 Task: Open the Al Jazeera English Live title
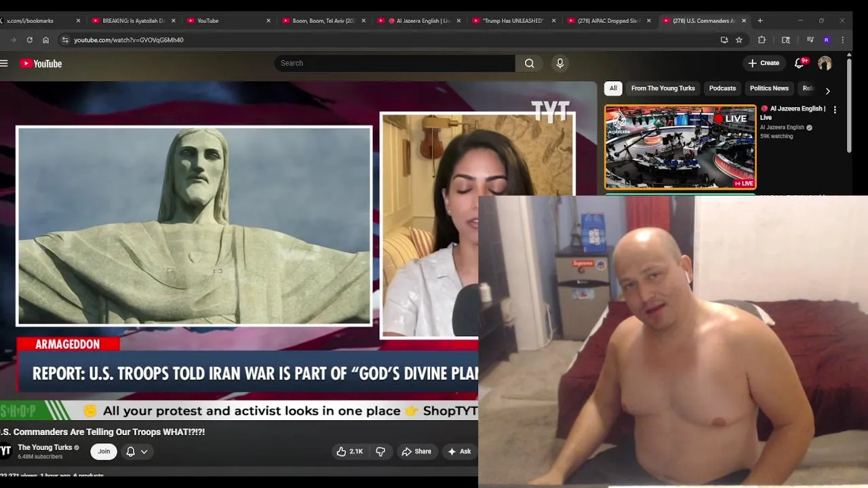[x=792, y=113]
